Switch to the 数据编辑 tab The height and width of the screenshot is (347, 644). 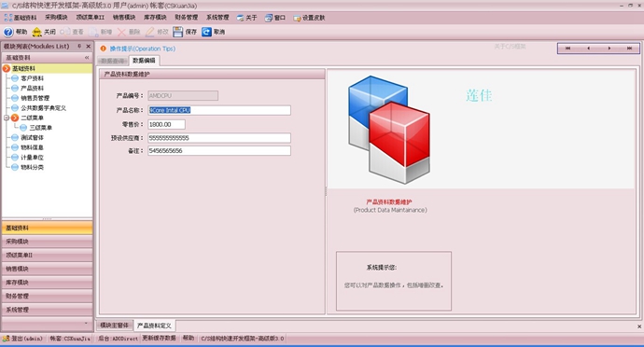coord(144,61)
